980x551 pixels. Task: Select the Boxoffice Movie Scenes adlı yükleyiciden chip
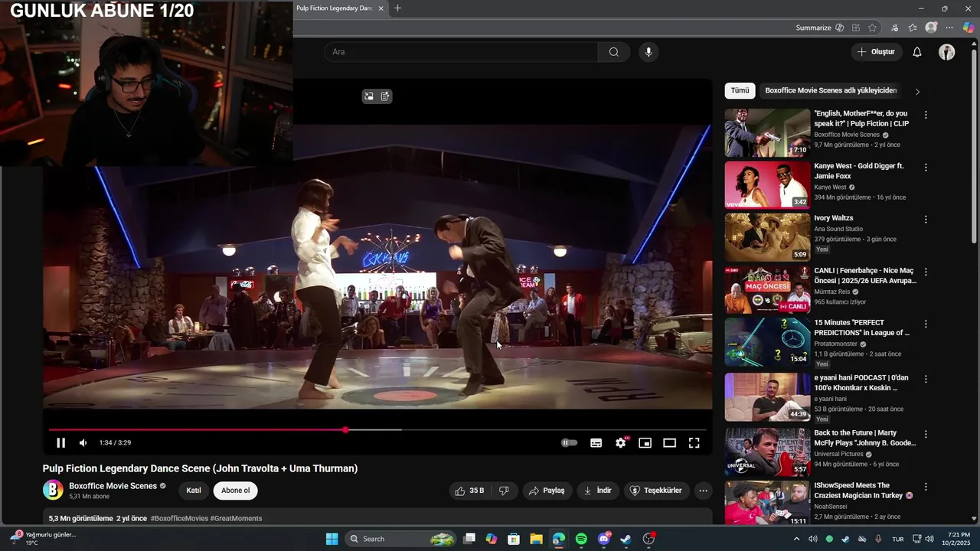click(831, 90)
